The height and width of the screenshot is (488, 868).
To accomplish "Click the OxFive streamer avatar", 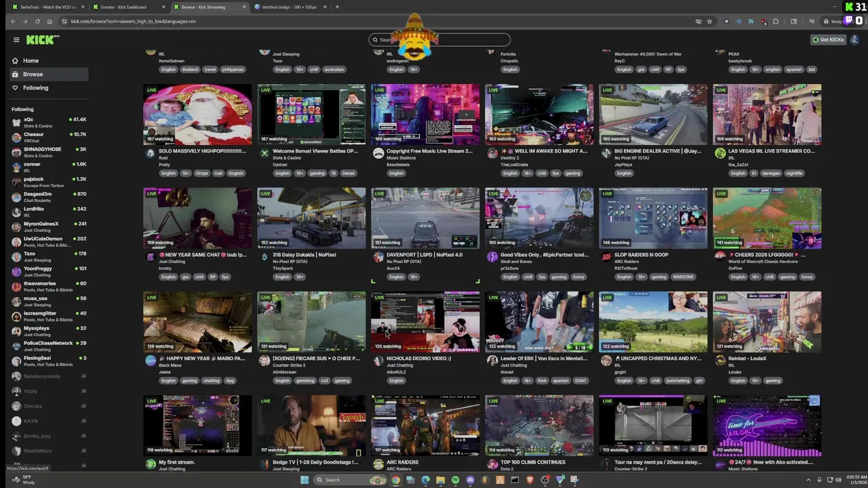I will [x=720, y=257].
